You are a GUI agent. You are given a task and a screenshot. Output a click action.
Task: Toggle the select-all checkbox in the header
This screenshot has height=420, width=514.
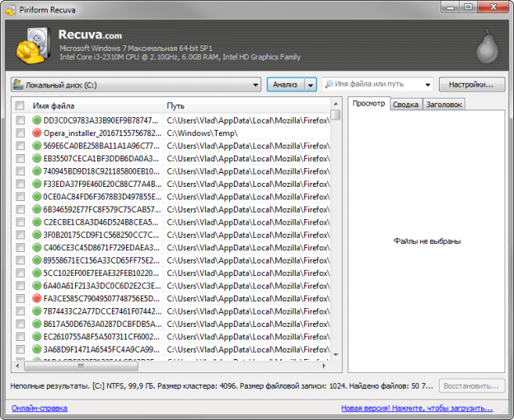pos(20,106)
